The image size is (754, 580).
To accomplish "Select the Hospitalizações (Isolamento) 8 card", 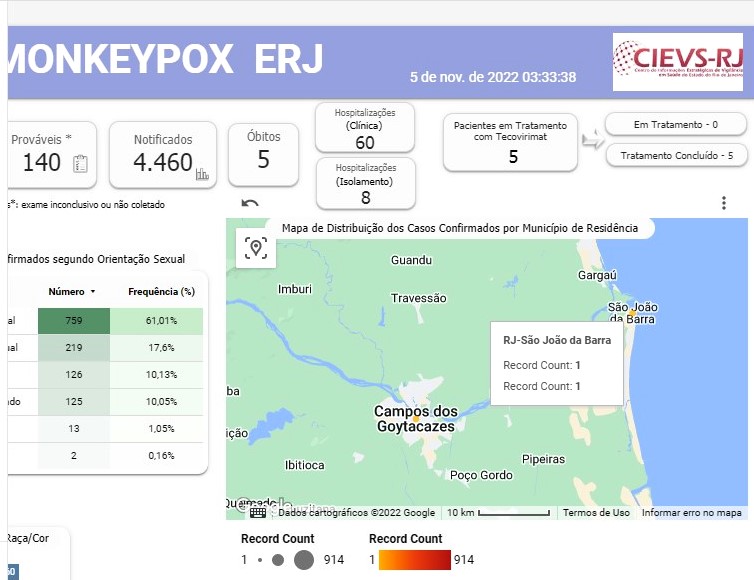I will (365, 184).
